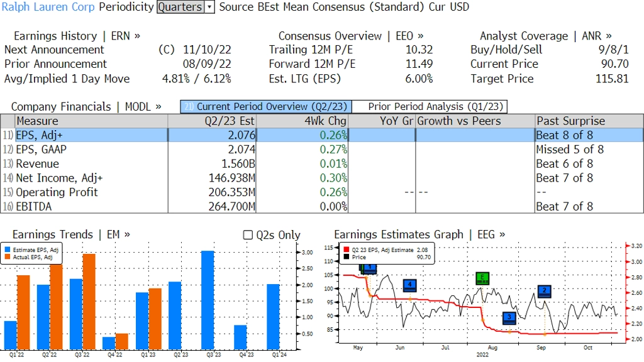The width and height of the screenshot is (644, 362).
Task: Open Earnings Trends EM page
Action: [x=71, y=234]
